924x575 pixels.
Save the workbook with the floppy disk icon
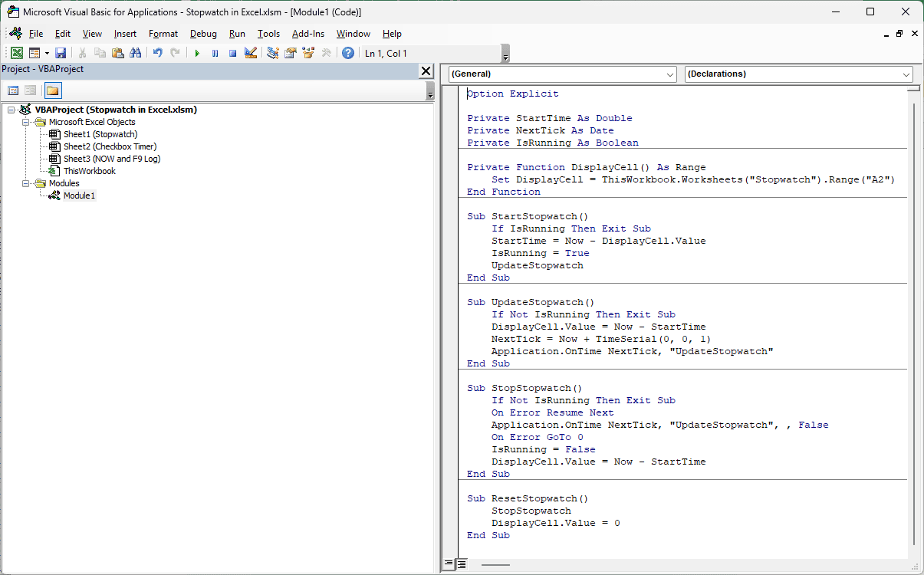click(61, 53)
